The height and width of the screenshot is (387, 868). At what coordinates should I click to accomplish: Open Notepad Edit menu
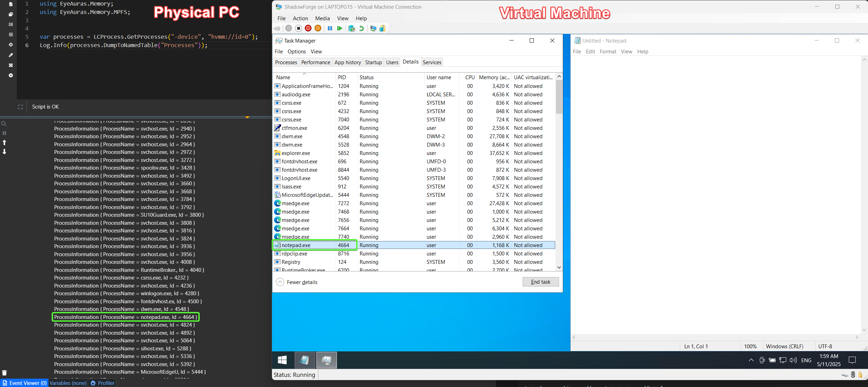click(x=590, y=52)
